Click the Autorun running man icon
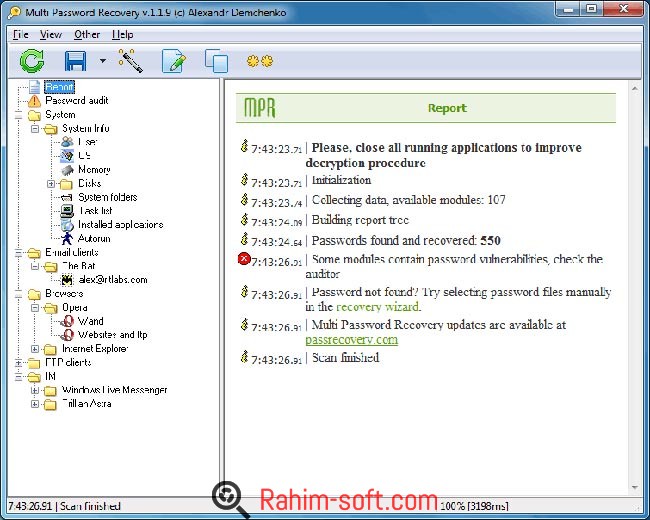This screenshot has width=650, height=520. coord(67,238)
